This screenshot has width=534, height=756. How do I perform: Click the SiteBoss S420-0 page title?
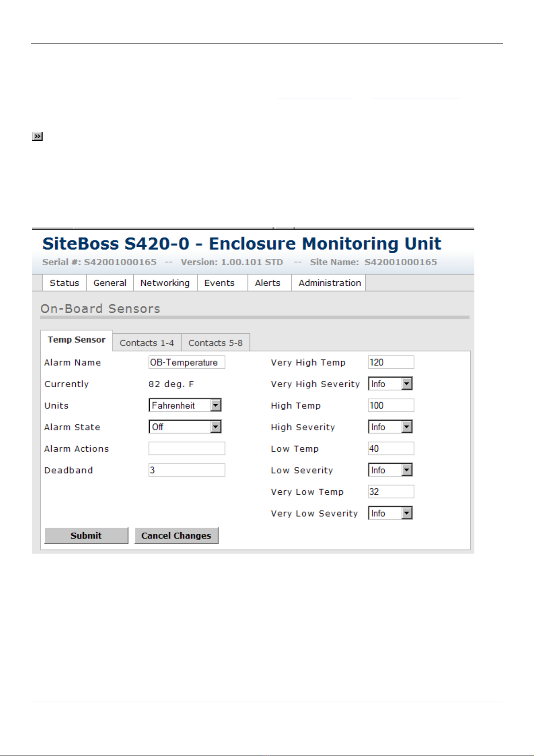pos(242,244)
